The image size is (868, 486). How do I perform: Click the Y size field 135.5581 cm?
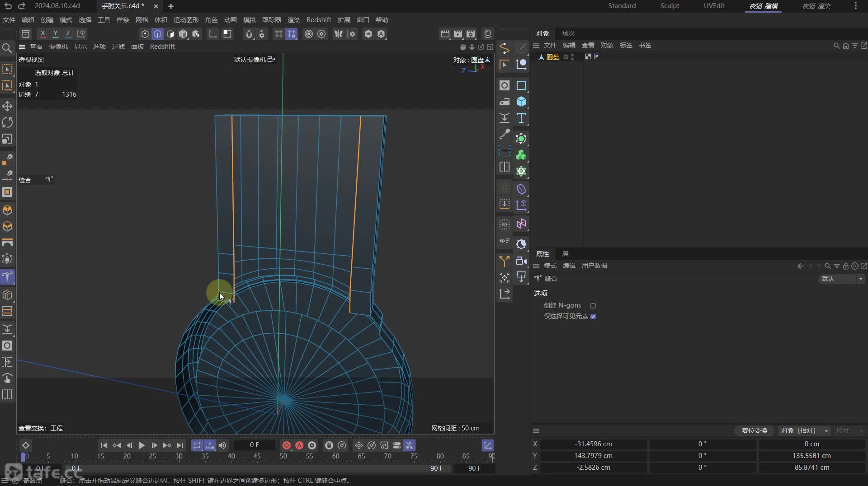click(x=811, y=456)
